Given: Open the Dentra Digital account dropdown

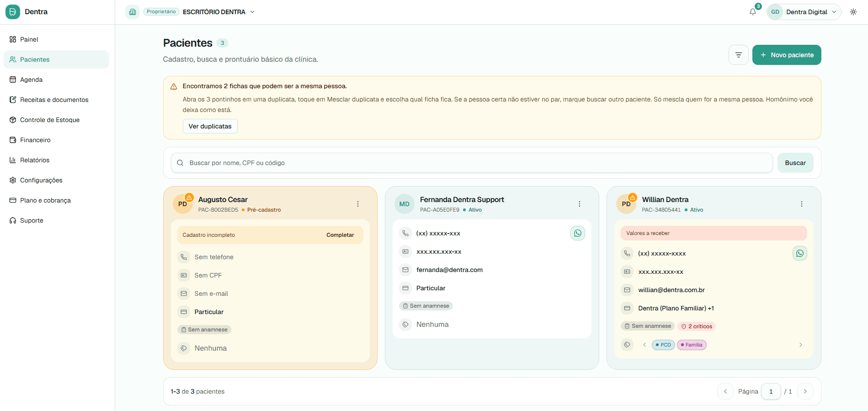Looking at the screenshot, I should point(804,12).
